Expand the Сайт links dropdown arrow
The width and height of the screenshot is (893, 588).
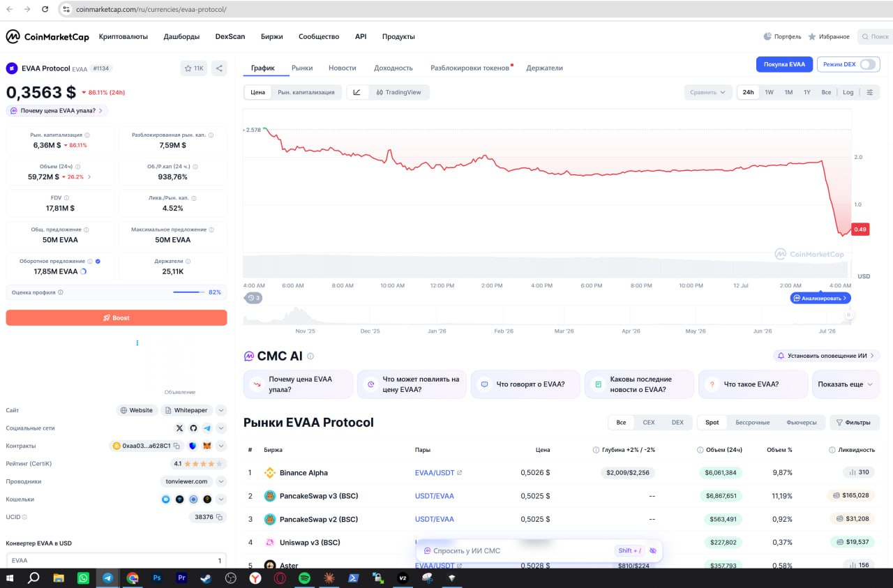221,410
